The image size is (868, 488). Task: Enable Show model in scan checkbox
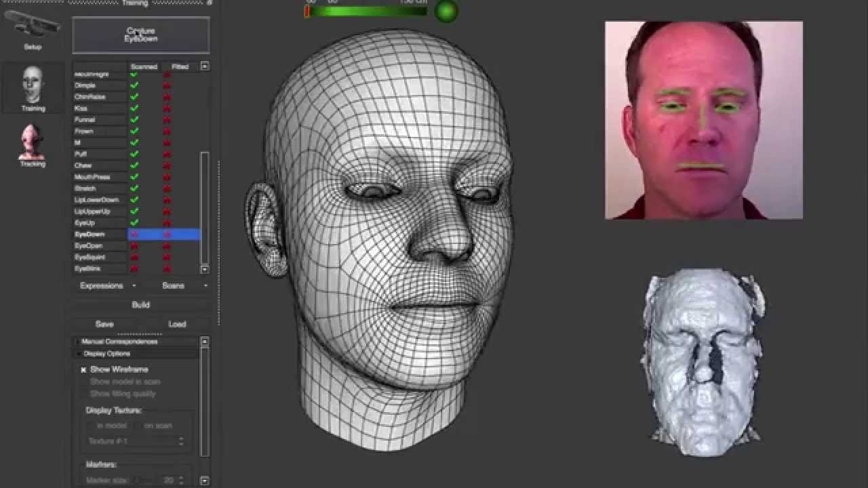tap(84, 382)
